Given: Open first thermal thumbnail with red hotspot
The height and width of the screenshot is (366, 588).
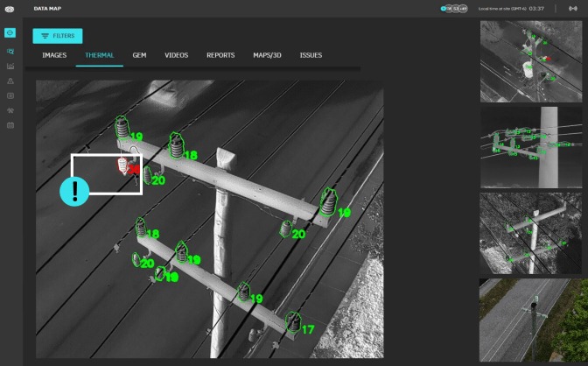Looking at the screenshot, I should coord(531,61).
